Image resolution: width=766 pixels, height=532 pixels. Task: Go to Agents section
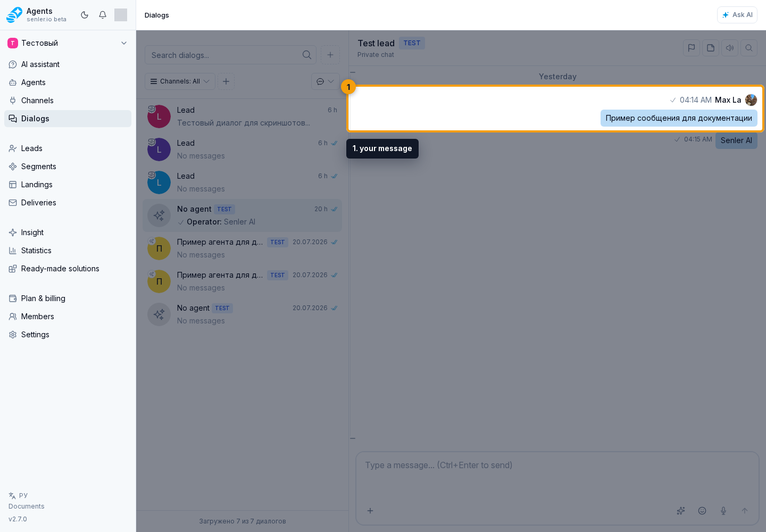(68, 82)
